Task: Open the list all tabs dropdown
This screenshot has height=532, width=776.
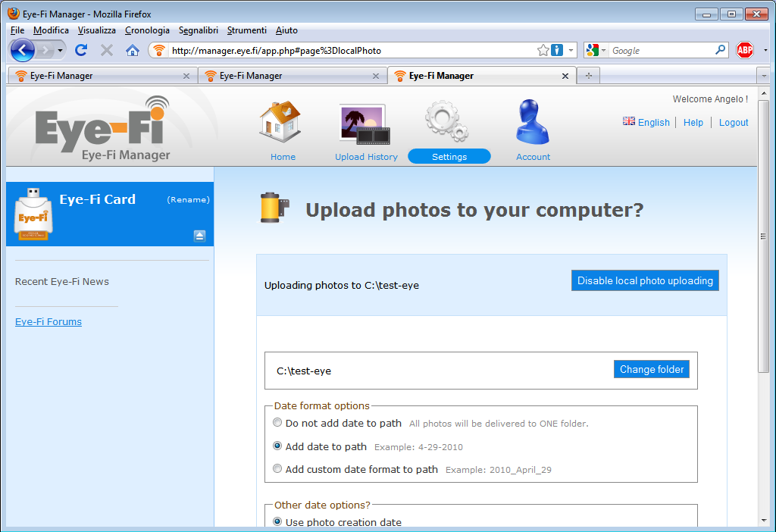Action: (x=764, y=76)
